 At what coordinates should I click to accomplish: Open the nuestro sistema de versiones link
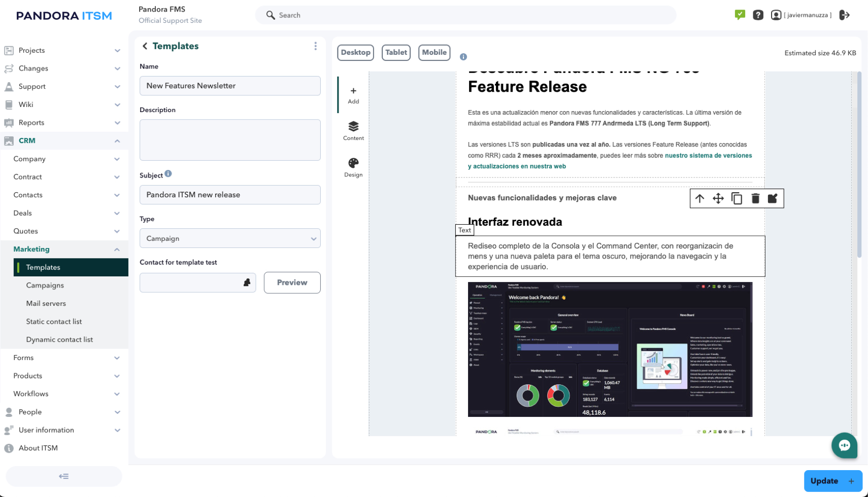pos(709,156)
